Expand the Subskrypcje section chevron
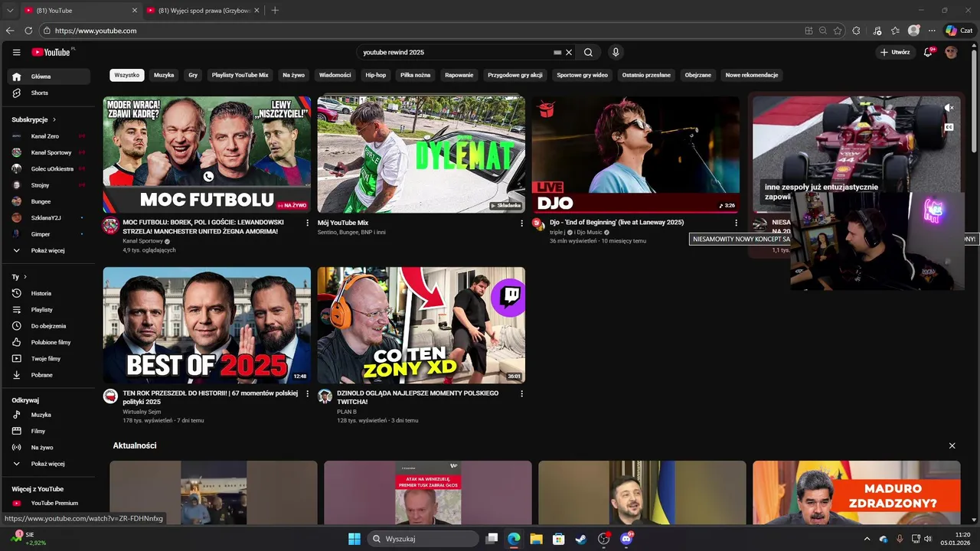The height and width of the screenshot is (551, 980). click(54, 119)
